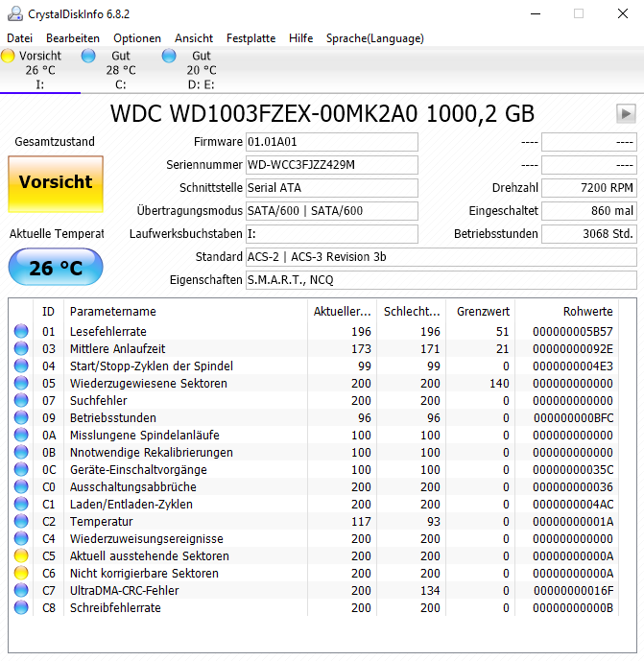Click blue status orb for drive D: E:

(169, 56)
